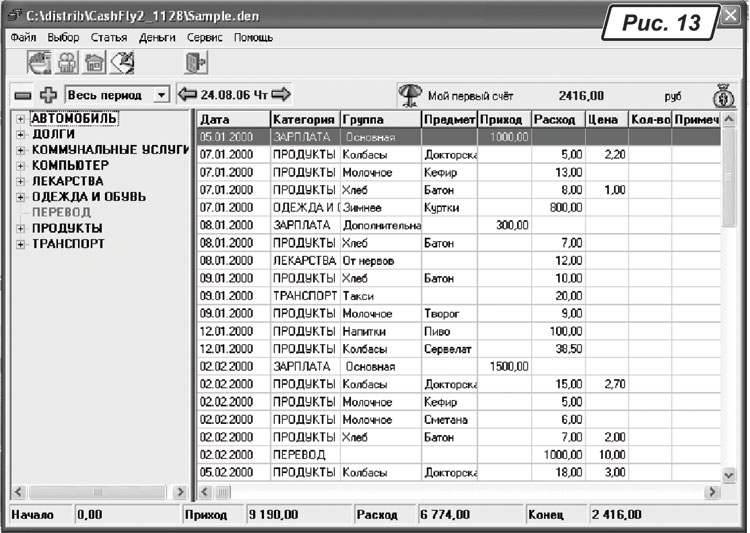Expand the КОММУНАЛЬНЫЕ УСЛУГИ tree node

pos(21,150)
